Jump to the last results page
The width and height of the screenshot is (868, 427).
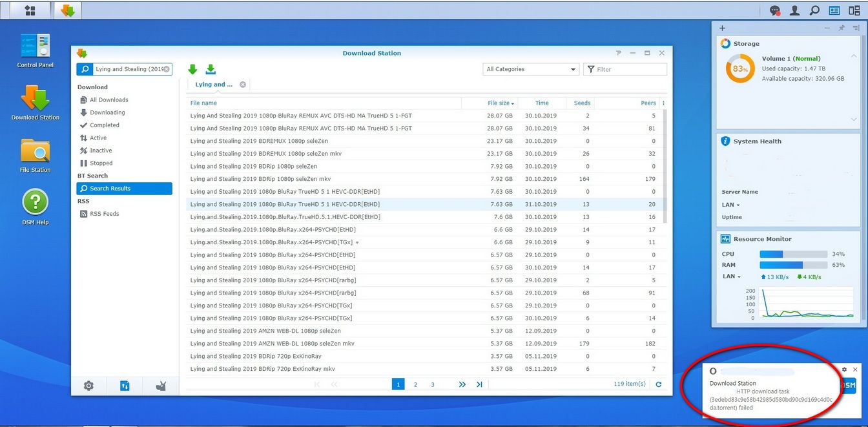tap(479, 384)
